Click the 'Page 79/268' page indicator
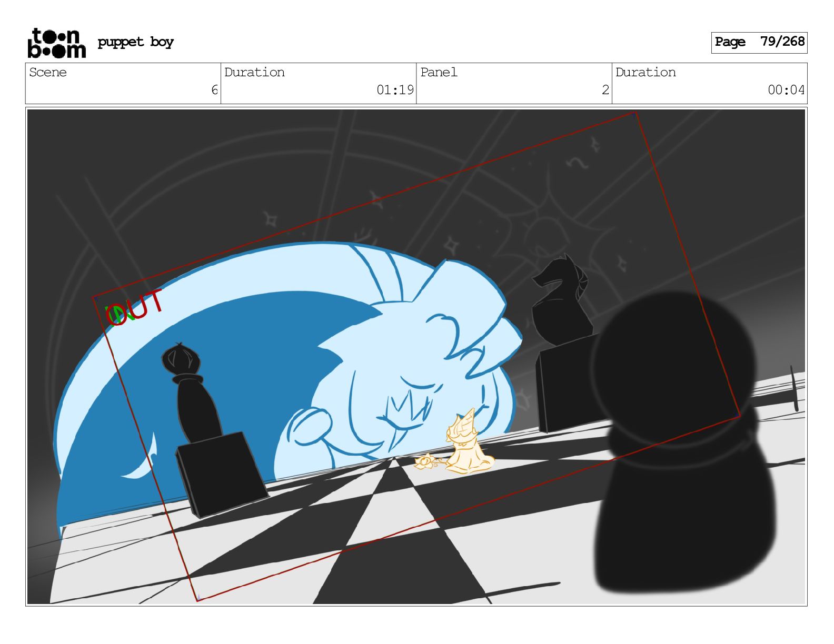Screen dimensions: 834x644 759,42
